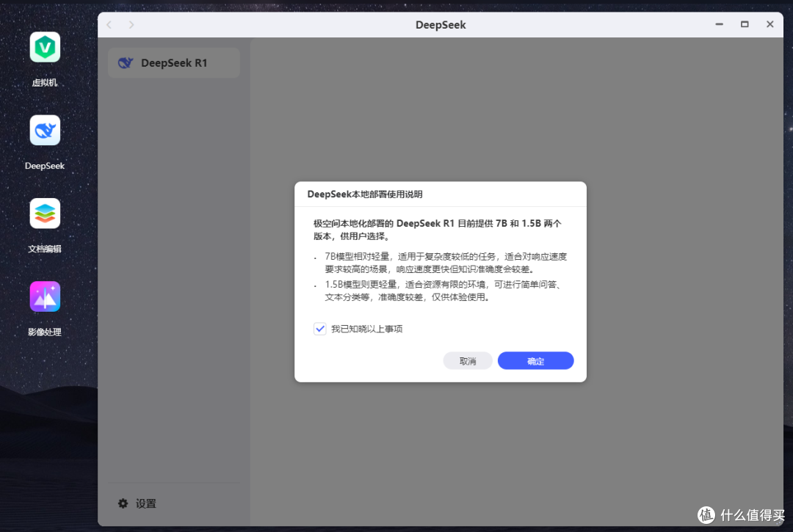Image resolution: width=793 pixels, height=532 pixels.
Task: Open the DeepSeek desktop app icon
Action: (45, 131)
